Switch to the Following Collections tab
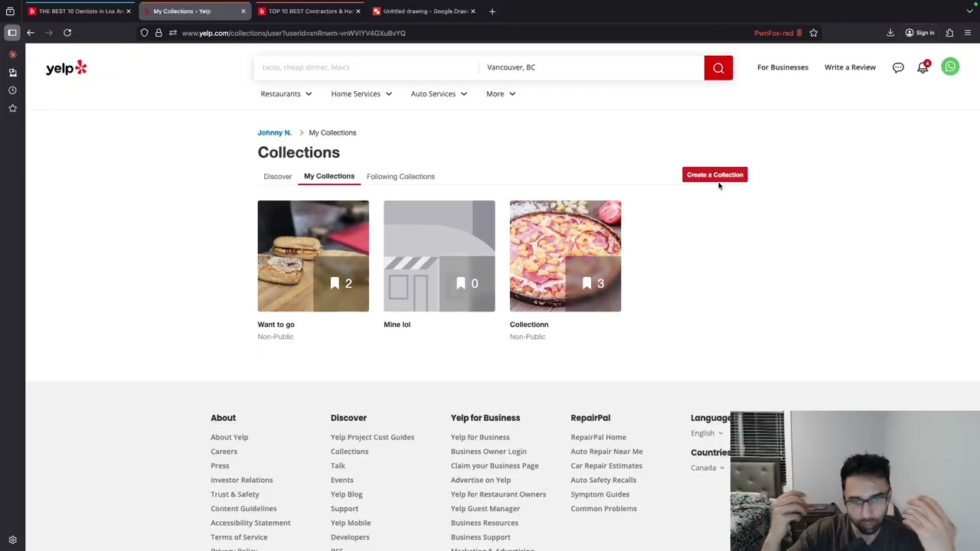The height and width of the screenshot is (551, 980). click(x=400, y=176)
